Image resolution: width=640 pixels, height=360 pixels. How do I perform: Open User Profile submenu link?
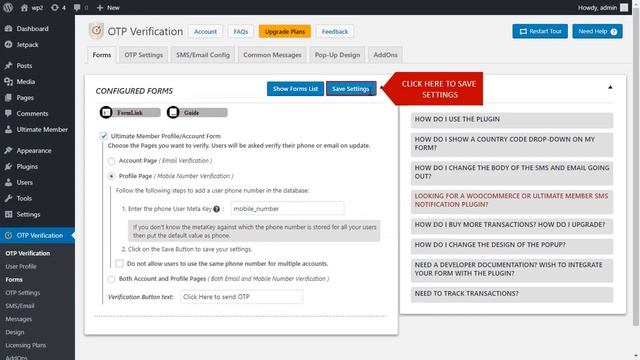pyautogui.click(x=21, y=267)
